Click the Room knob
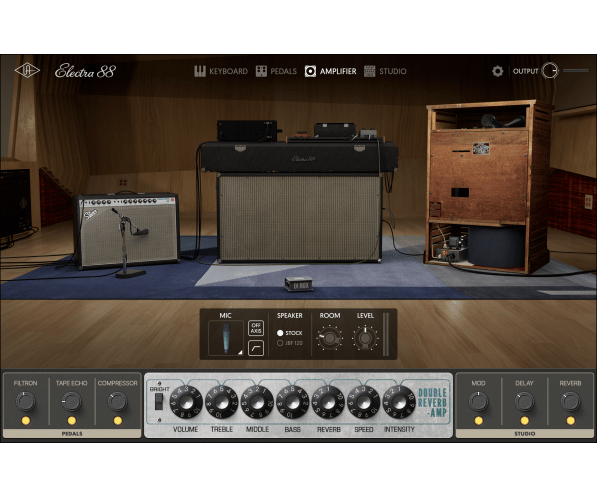 point(329,338)
